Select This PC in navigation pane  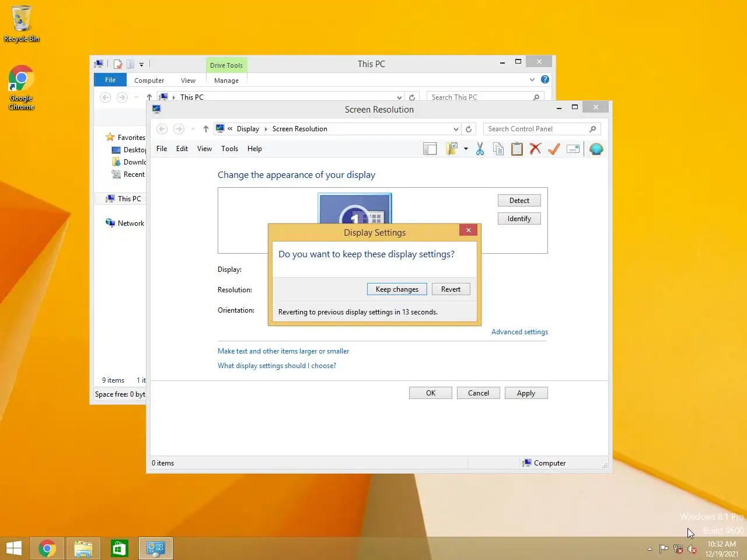[x=124, y=199]
